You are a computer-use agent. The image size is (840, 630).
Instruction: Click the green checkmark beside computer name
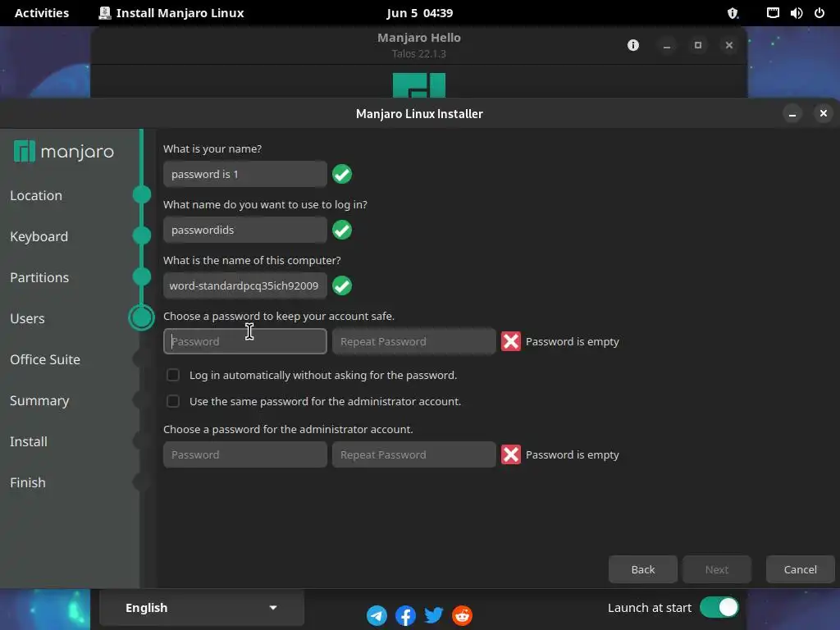coord(342,285)
